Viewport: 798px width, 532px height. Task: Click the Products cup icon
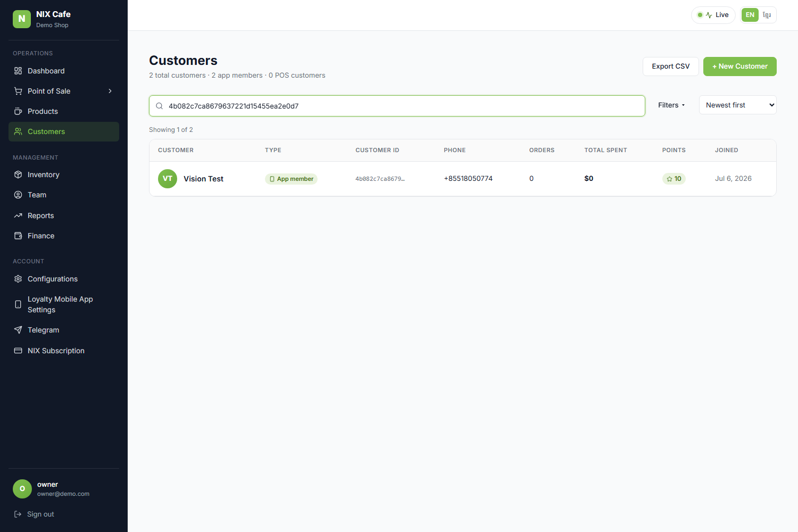[x=18, y=111]
